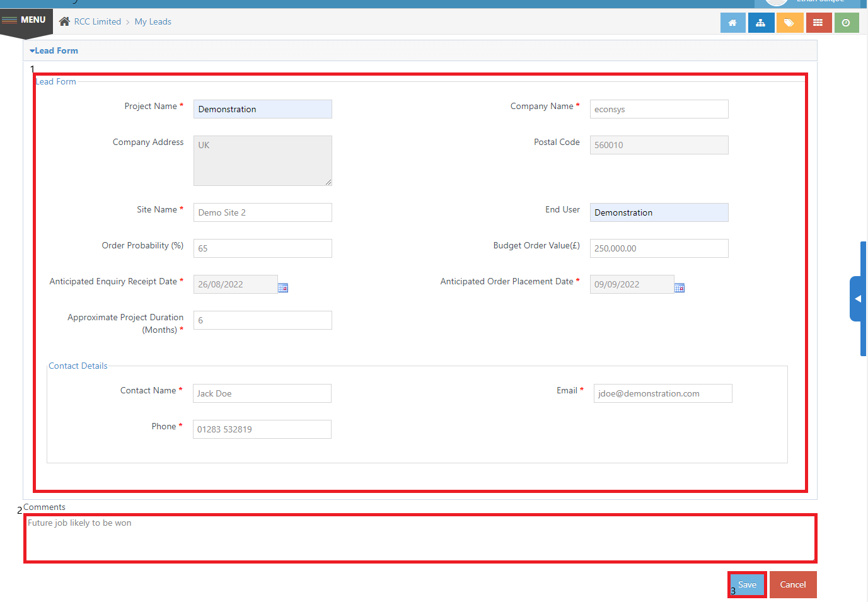The height and width of the screenshot is (602, 868).
Task: Open the calendar picker for Enquiry Receipt Date
Action: [x=283, y=287]
